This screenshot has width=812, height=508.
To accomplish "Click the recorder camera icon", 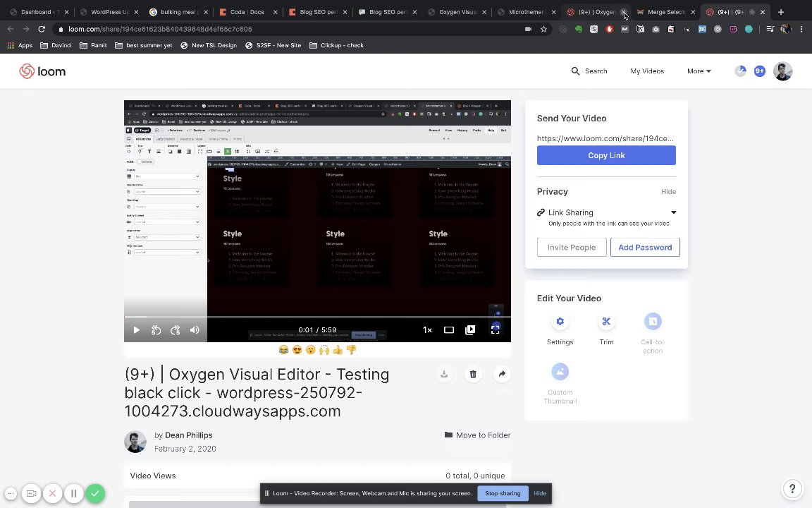I will point(31,493).
